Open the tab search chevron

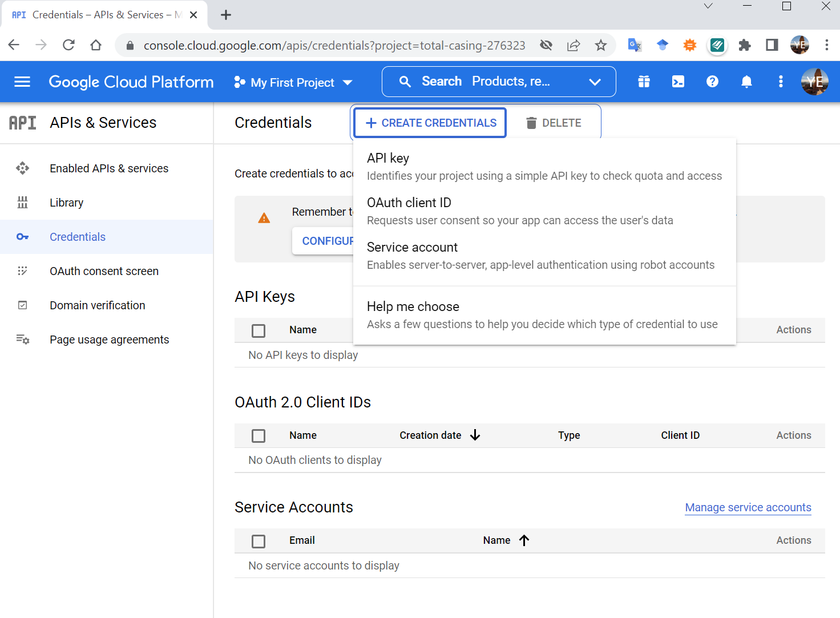point(708,6)
